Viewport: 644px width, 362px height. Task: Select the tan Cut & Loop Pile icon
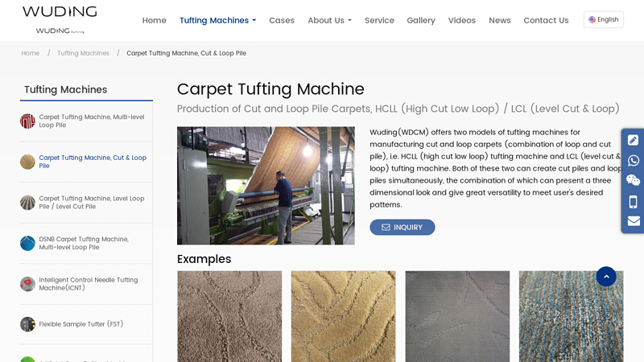pos(27,162)
